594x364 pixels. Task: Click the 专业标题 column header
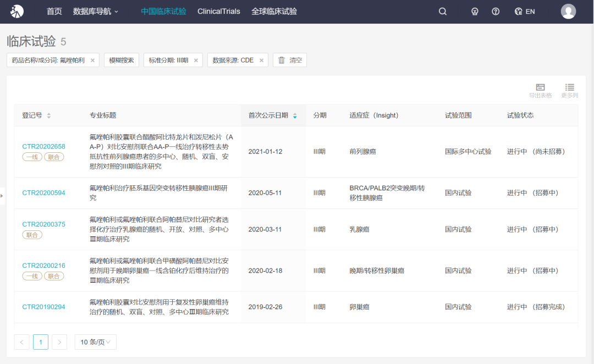pos(103,115)
